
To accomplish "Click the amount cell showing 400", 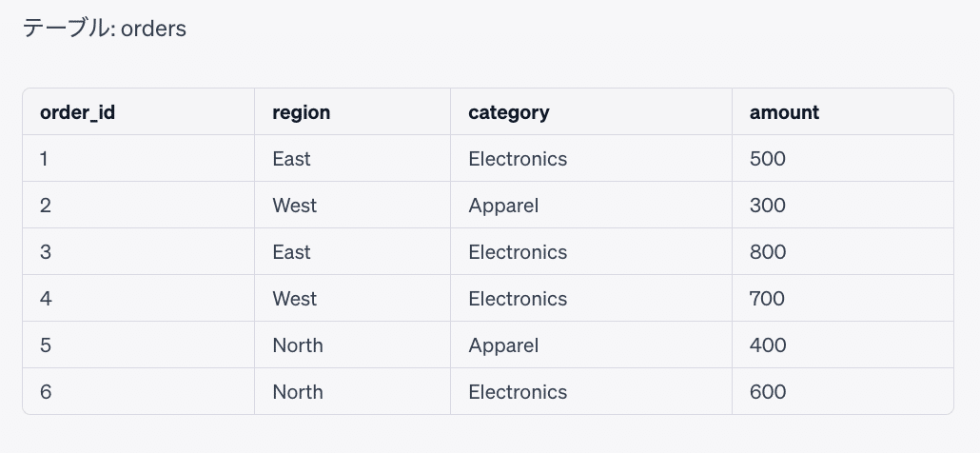I will (x=767, y=345).
